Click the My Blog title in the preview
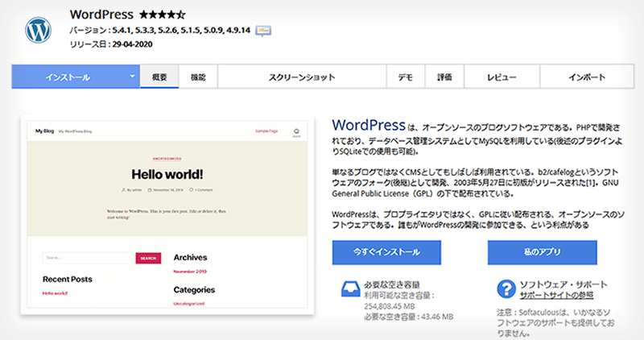The width and height of the screenshot is (644, 340). (x=44, y=131)
